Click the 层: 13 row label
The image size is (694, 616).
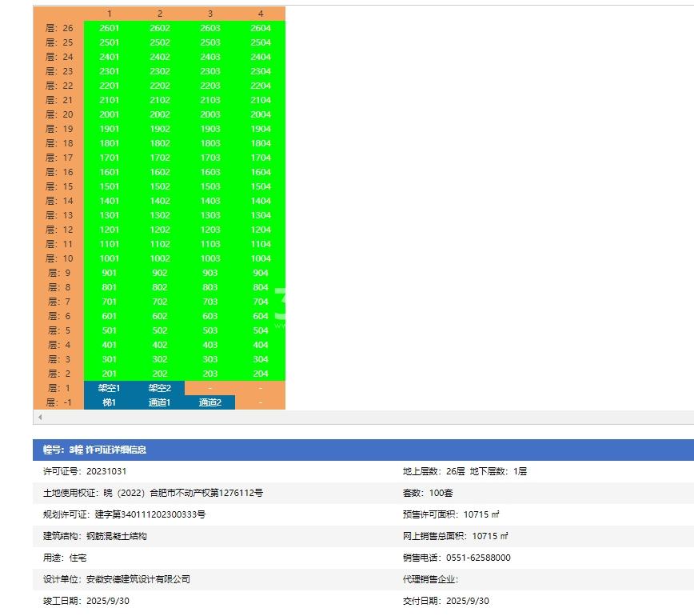tap(59, 215)
